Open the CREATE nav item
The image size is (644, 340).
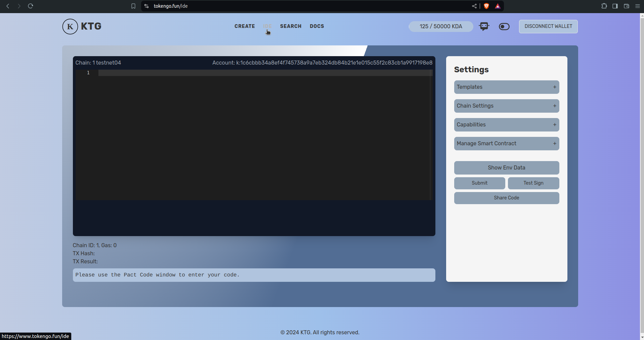245,26
